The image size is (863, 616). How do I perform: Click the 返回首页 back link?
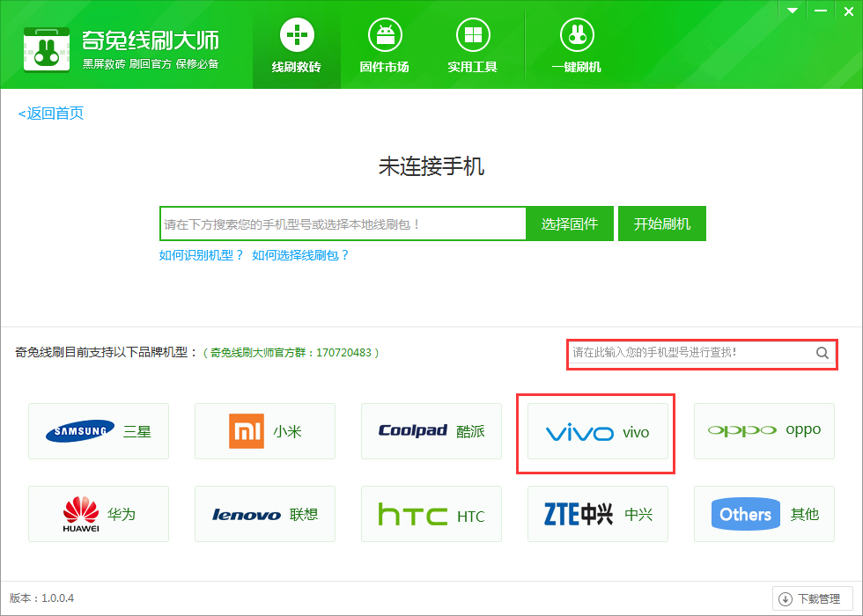click(51, 113)
